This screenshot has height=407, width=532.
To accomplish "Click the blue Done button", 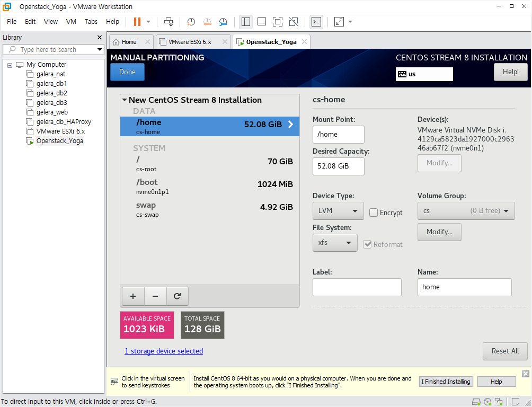I will [127, 72].
